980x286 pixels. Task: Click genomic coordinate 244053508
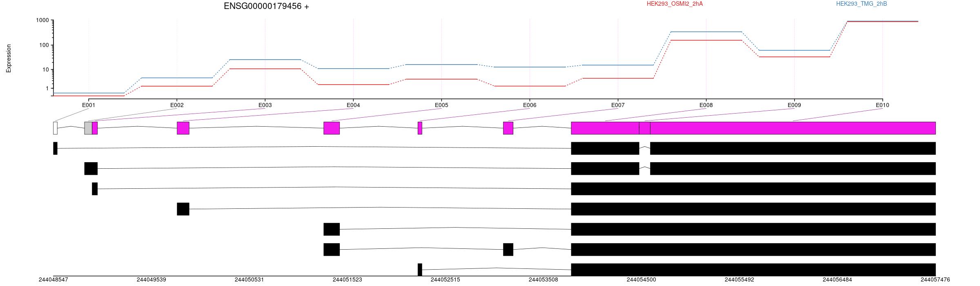pos(543,280)
